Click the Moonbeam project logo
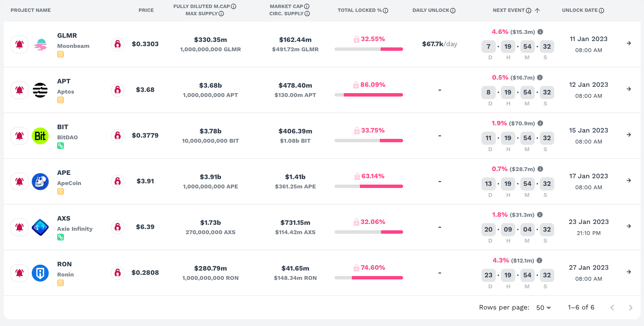This screenshot has width=644, height=326. pyautogui.click(x=40, y=44)
